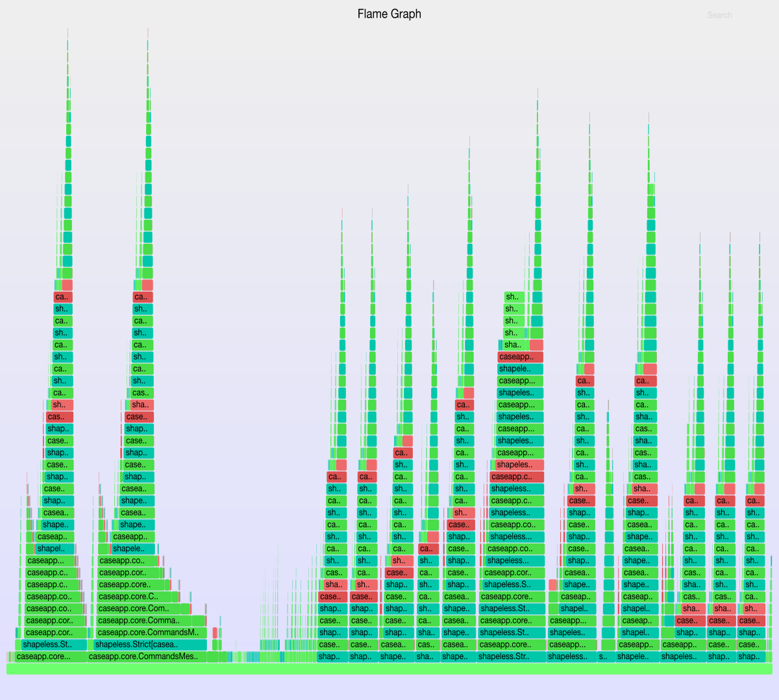779x700 pixels.
Task: Click the Search button
Action: tap(719, 15)
